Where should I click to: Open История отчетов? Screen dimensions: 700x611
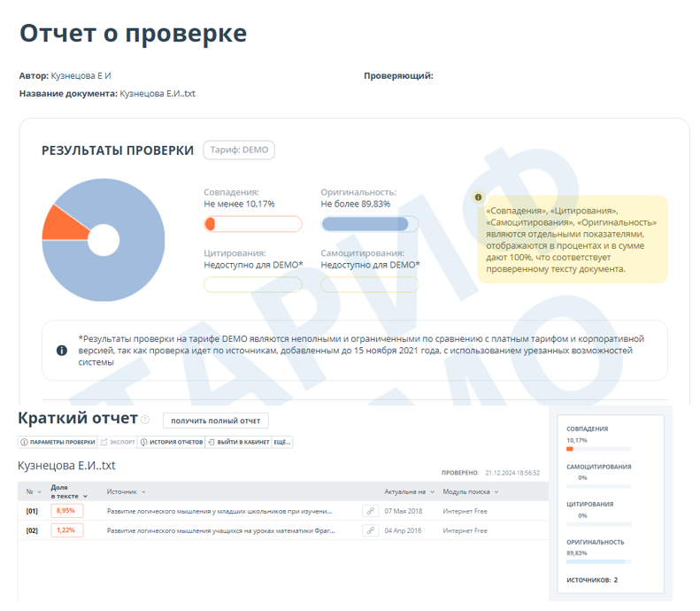point(172,442)
